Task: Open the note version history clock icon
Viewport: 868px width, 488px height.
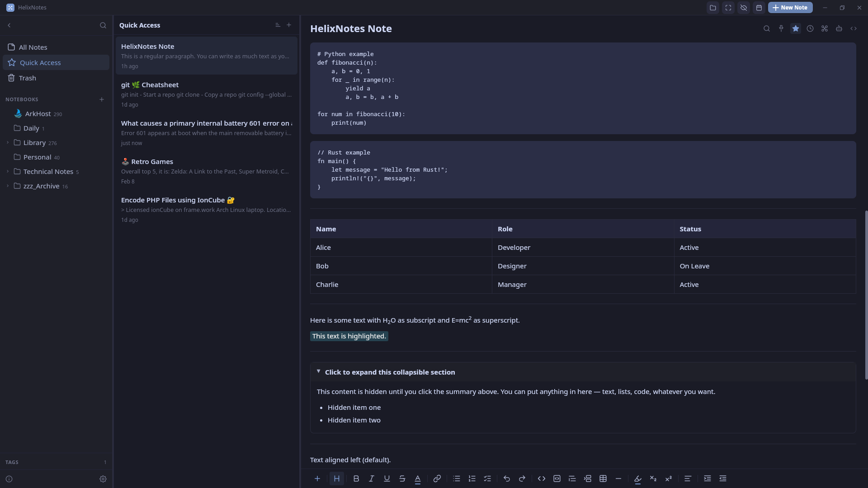Action: tap(810, 28)
